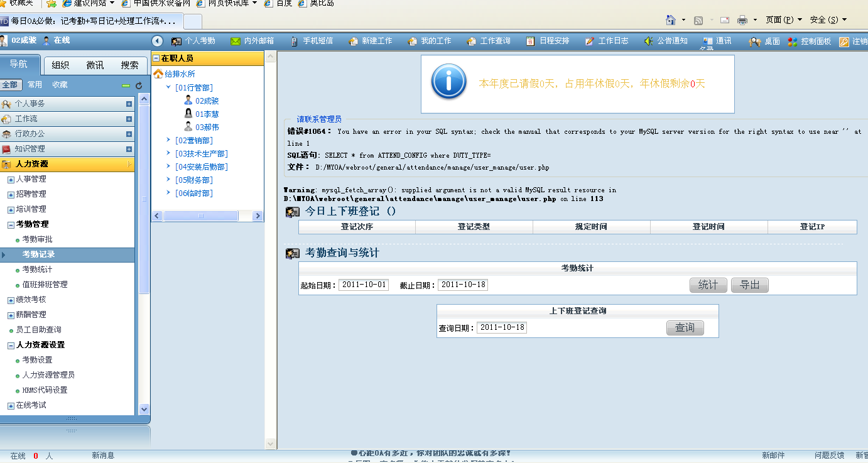The width and height of the screenshot is (868, 463).
Task: Collapse the 在职人员 panel header
Action: click(156, 58)
